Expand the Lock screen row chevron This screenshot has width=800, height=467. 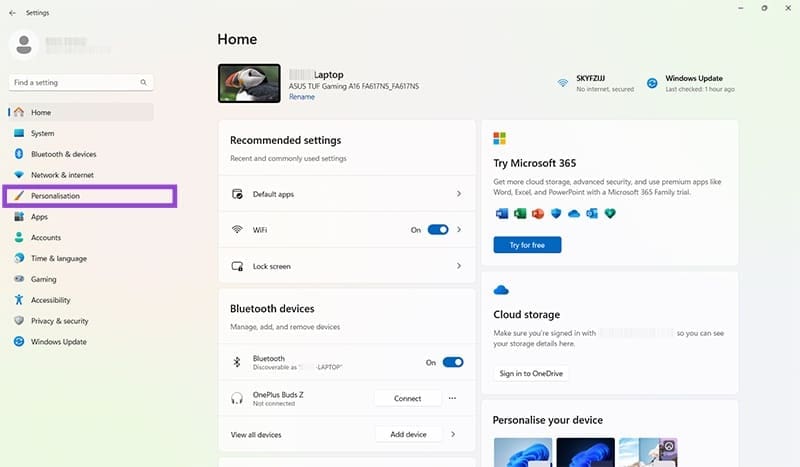click(x=459, y=266)
